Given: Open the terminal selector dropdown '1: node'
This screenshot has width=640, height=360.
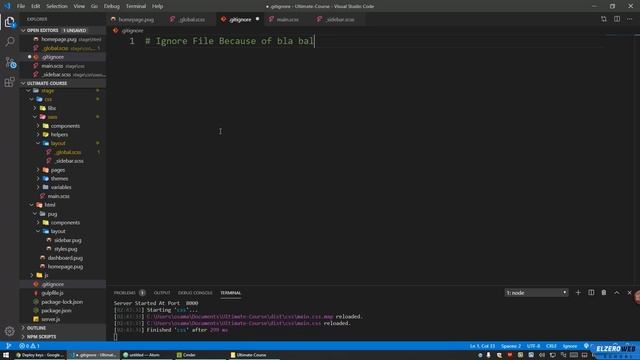Looking at the screenshot, I should click(536, 293).
